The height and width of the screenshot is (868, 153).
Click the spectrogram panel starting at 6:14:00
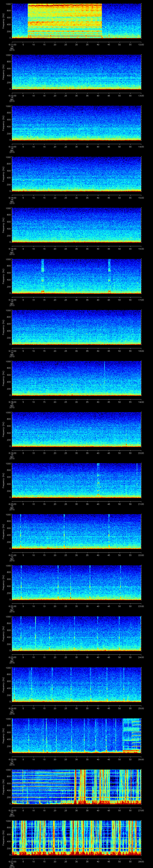point(77,174)
